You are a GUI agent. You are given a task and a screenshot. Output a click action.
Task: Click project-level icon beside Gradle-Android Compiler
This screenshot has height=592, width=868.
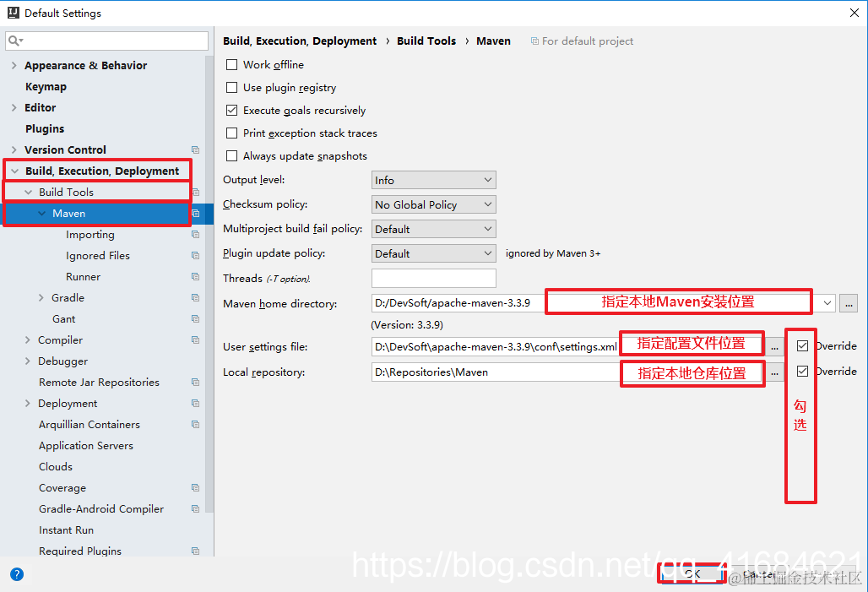[x=195, y=508]
